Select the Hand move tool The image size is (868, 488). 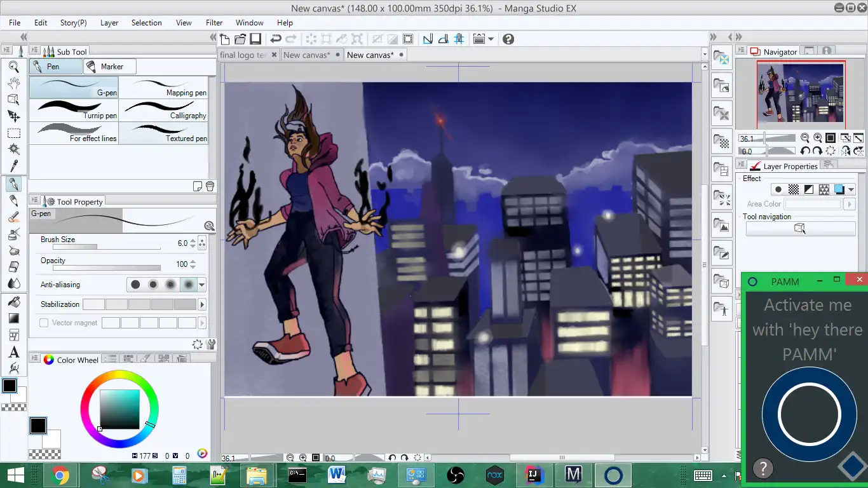[x=13, y=83]
